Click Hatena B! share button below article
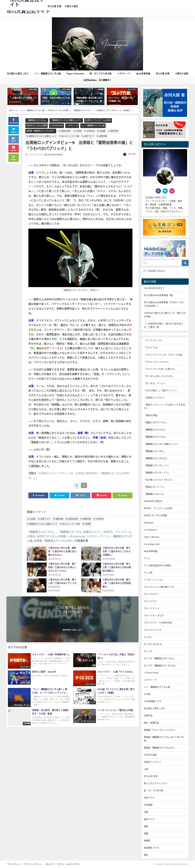This screenshot has height=868, width=195. pyautogui.click(x=80, y=495)
